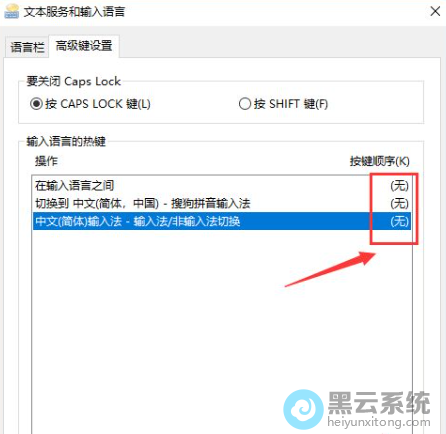Click the 按键顺序(K) column label
446x434 pixels.
coord(379,161)
